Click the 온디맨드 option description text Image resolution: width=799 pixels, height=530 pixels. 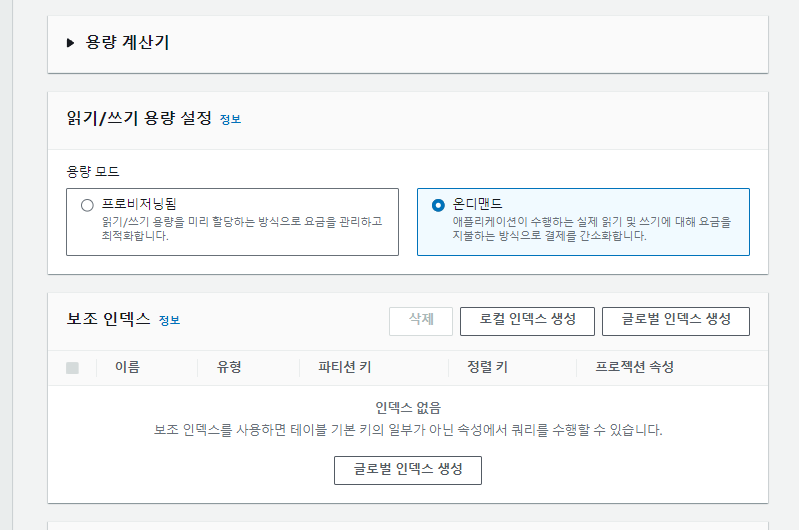tap(591, 229)
